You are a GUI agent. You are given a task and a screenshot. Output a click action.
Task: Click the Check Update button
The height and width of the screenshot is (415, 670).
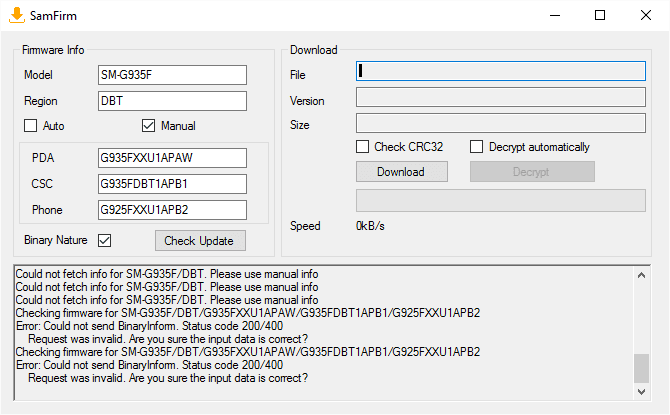(x=200, y=241)
